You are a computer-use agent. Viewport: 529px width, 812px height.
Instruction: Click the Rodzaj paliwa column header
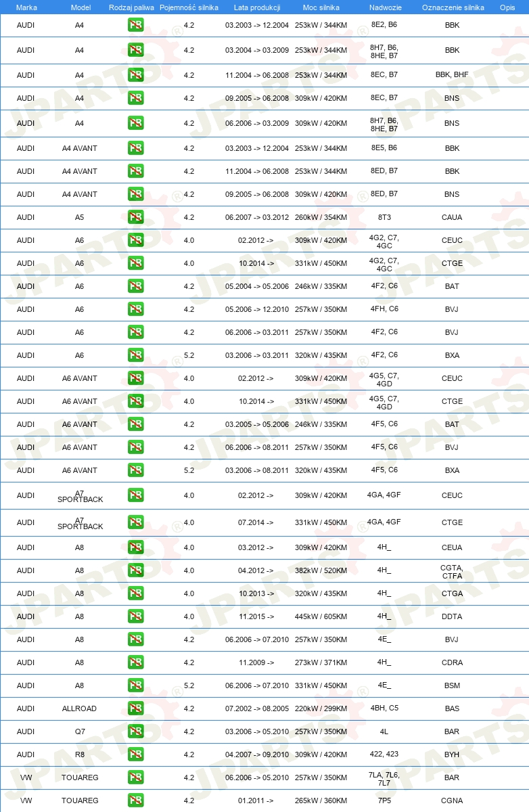point(131,7)
